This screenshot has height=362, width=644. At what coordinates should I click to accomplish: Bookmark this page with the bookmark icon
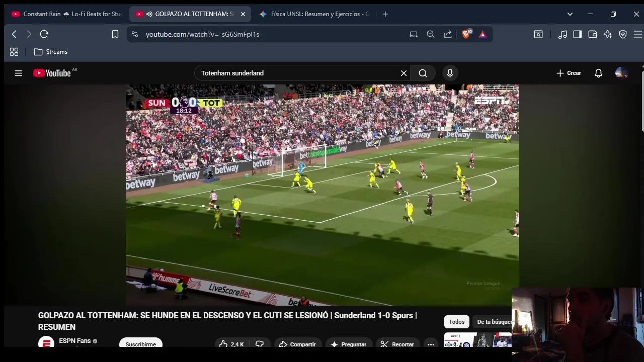(x=115, y=34)
